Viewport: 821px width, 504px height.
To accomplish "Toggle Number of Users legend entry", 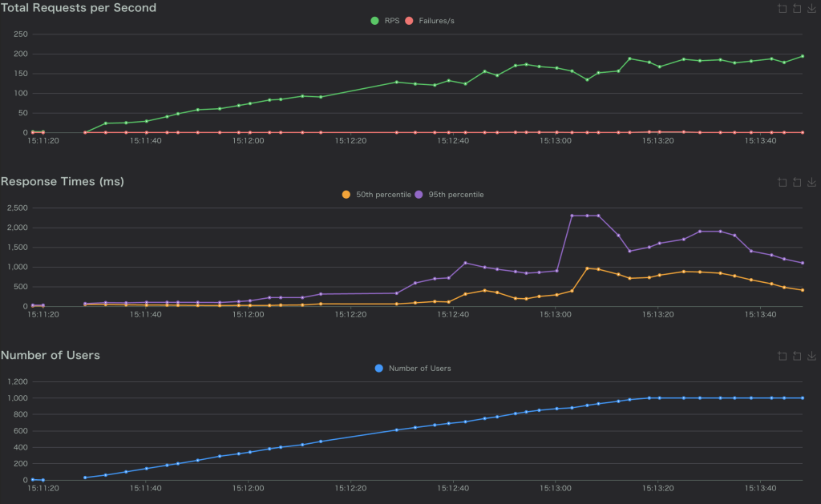I will point(419,369).
